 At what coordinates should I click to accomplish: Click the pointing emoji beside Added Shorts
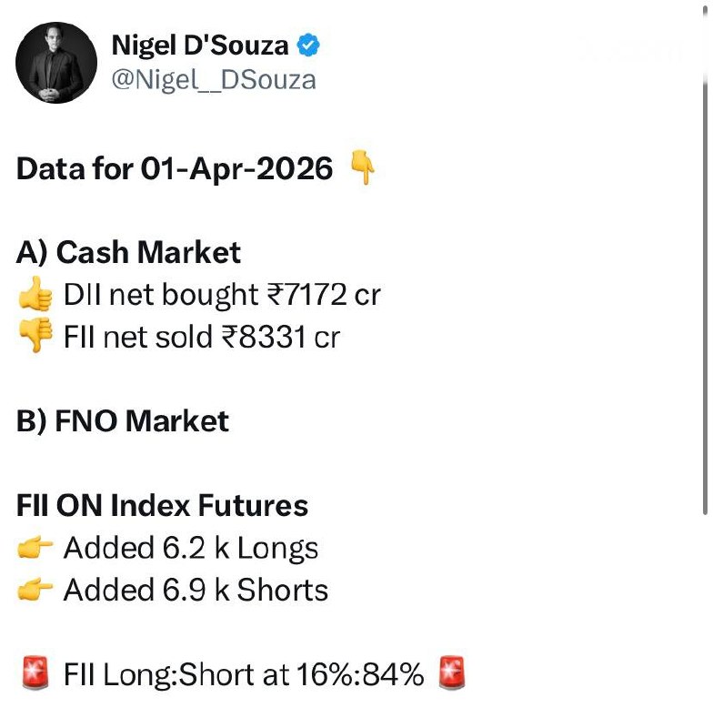click(x=35, y=591)
